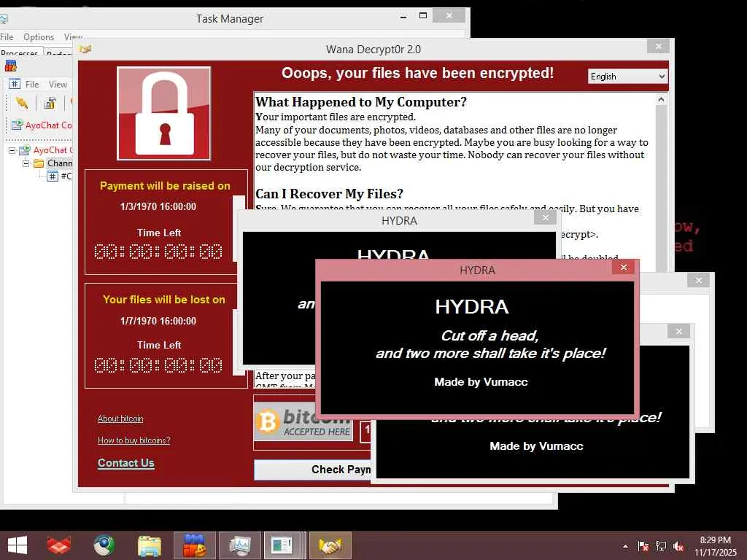The height and width of the screenshot is (560, 747).
Task: Open mIRC Options hammer toolbar icon
Action: 50,103
